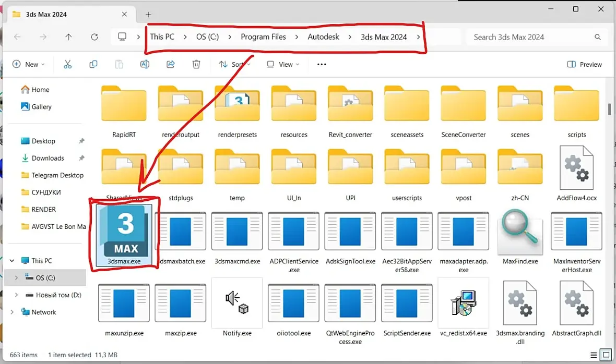Collapse the This PC tree node
This screenshot has height=364, width=616.
(12, 260)
